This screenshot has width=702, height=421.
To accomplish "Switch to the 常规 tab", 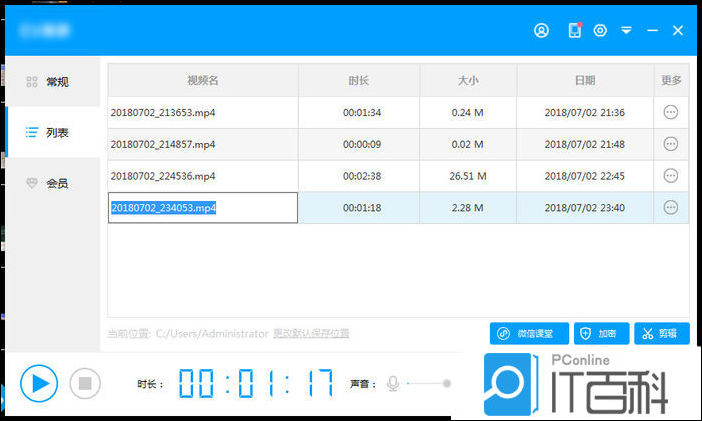I will click(53, 82).
